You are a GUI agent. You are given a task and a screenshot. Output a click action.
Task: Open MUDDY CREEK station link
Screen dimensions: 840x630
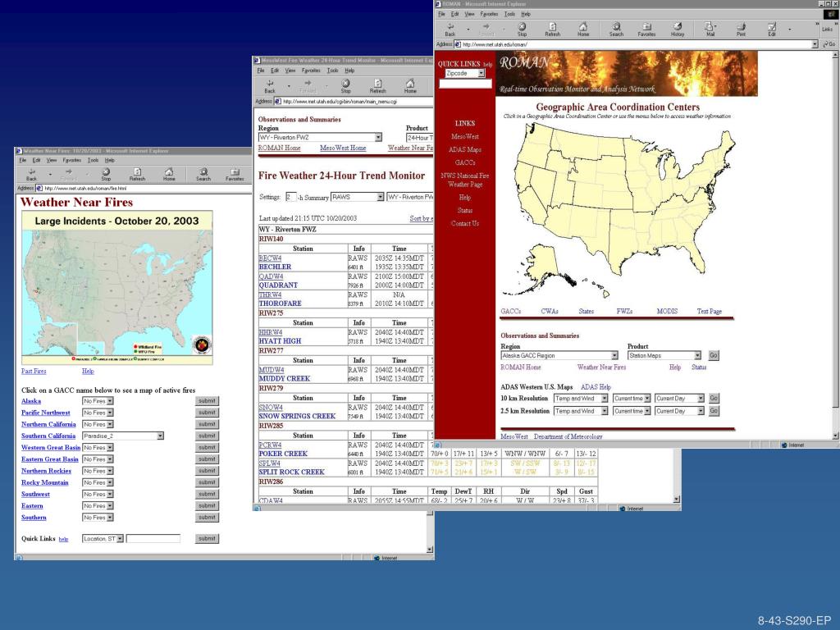pyautogui.click(x=285, y=379)
